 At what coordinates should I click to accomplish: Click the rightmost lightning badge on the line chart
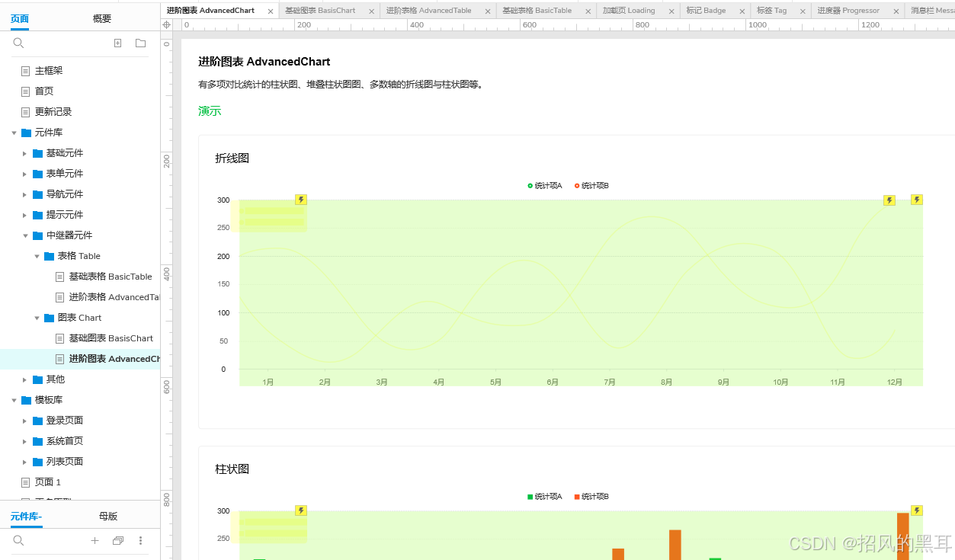[x=917, y=200]
